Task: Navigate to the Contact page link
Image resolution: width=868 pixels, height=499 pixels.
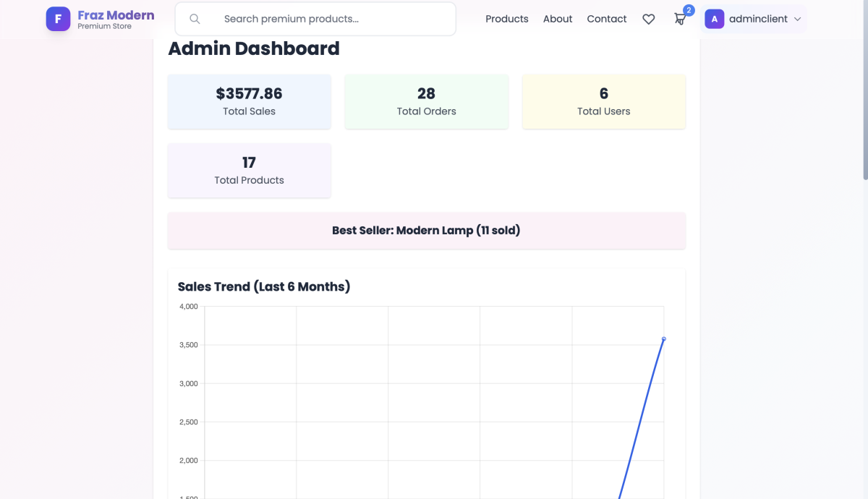Action: click(x=607, y=20)
